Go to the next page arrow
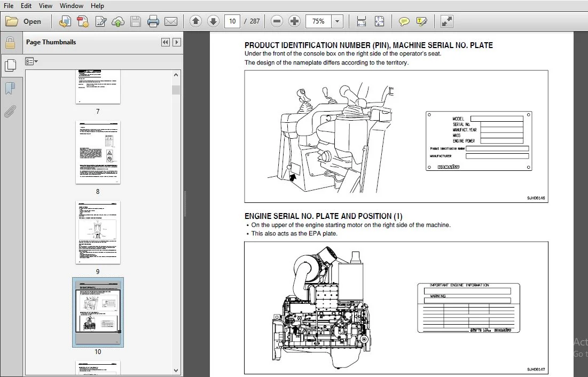The height and width of the screenshot is (377, 588). click(213, 21)
